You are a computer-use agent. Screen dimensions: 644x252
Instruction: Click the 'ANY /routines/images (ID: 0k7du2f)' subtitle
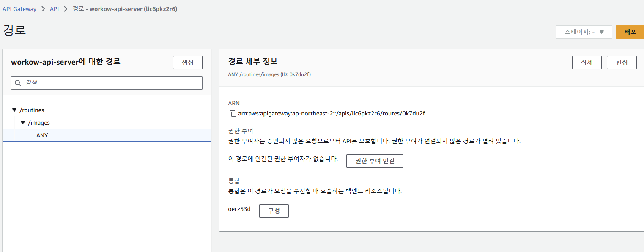coord(270,74)
